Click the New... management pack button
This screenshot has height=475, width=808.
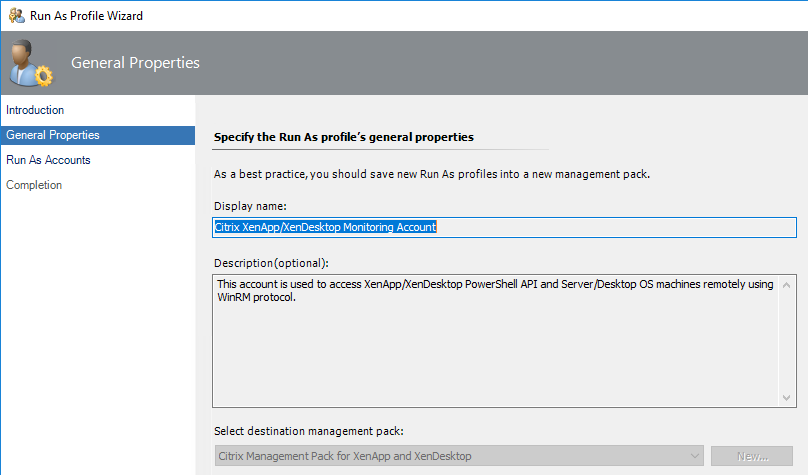(x=752, y=456)
